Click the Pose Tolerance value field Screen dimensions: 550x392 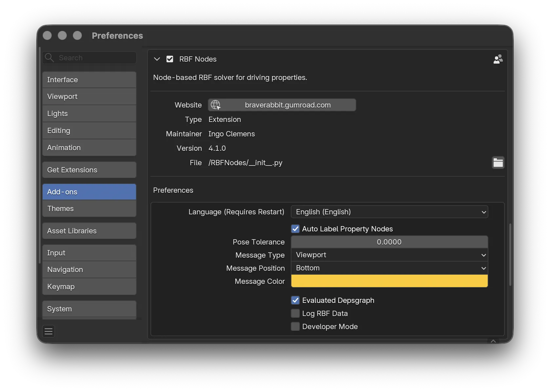(389, 242)
